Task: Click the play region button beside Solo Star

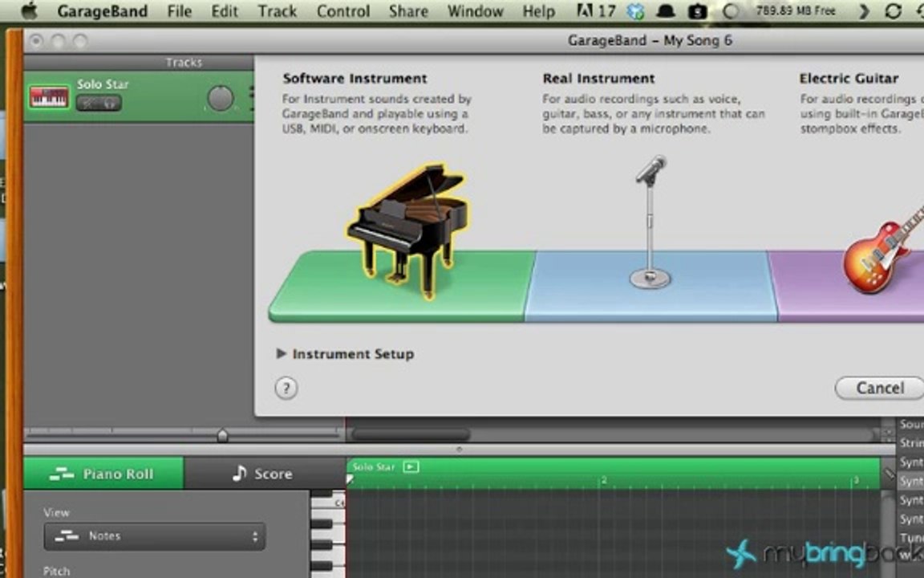Action: 411,467
